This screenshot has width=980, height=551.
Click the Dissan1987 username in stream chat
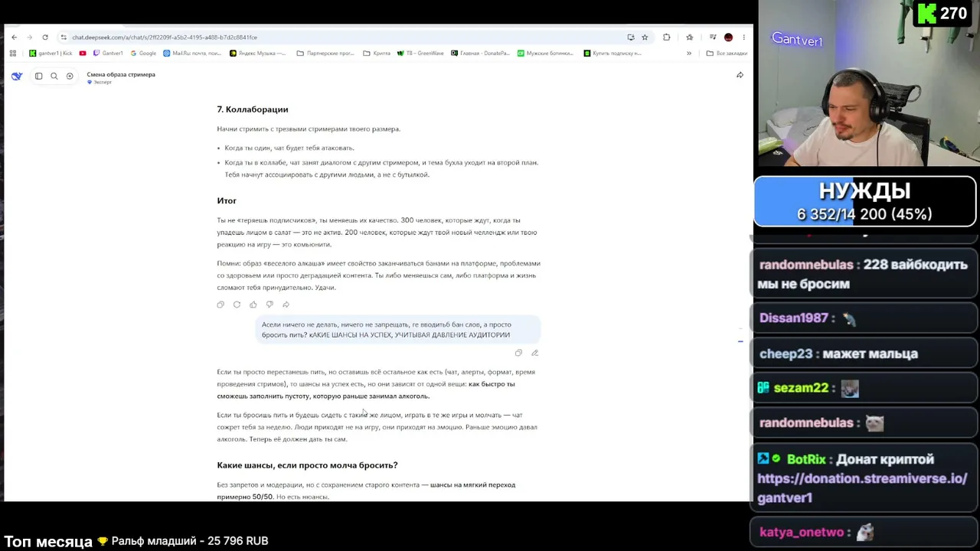tap(794, 318)
